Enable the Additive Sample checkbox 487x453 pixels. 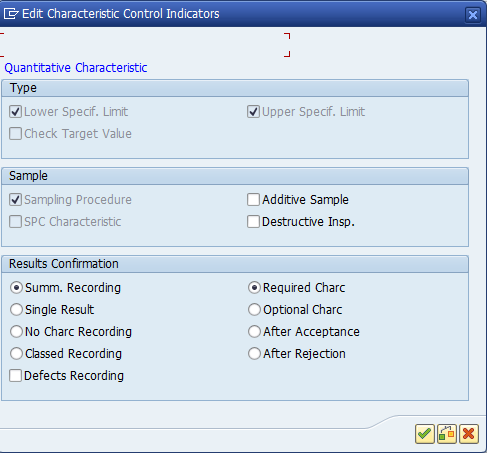pos(253,200)
